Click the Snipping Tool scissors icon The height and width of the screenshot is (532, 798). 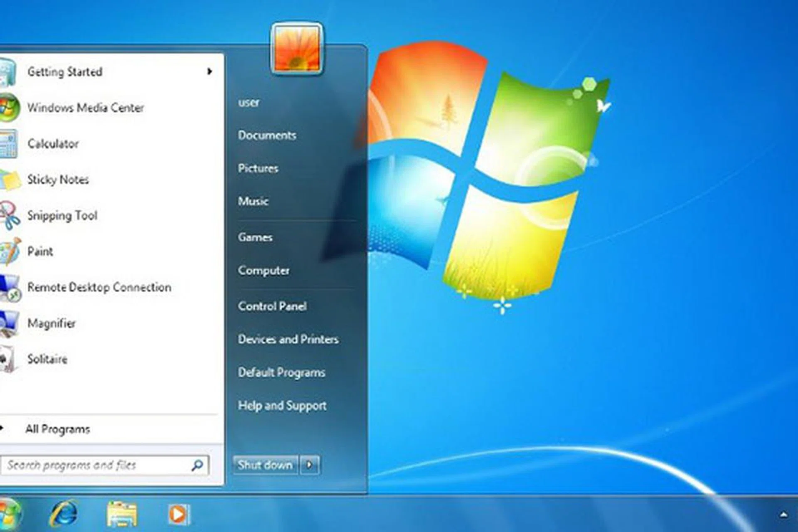pyautogui.click(x=10, y=215)
